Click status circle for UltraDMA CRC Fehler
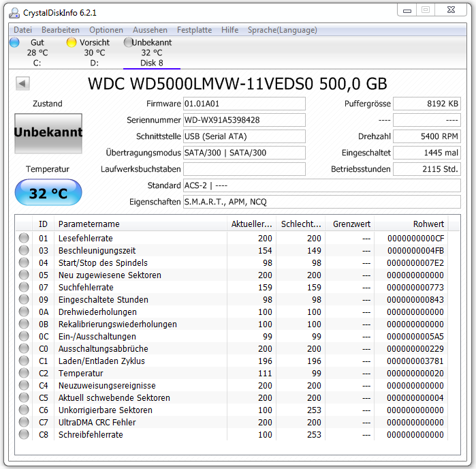This screenshot has width=476, height=469. pos(24,422)
